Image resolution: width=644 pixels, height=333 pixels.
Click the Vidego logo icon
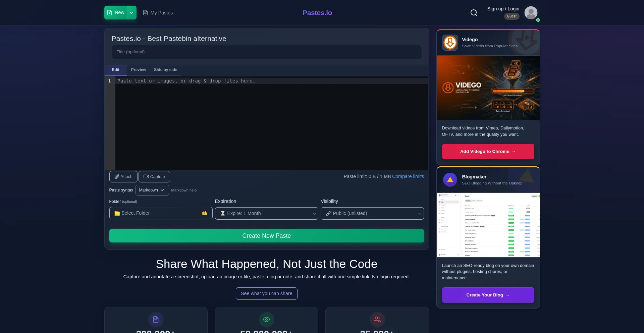450,43
